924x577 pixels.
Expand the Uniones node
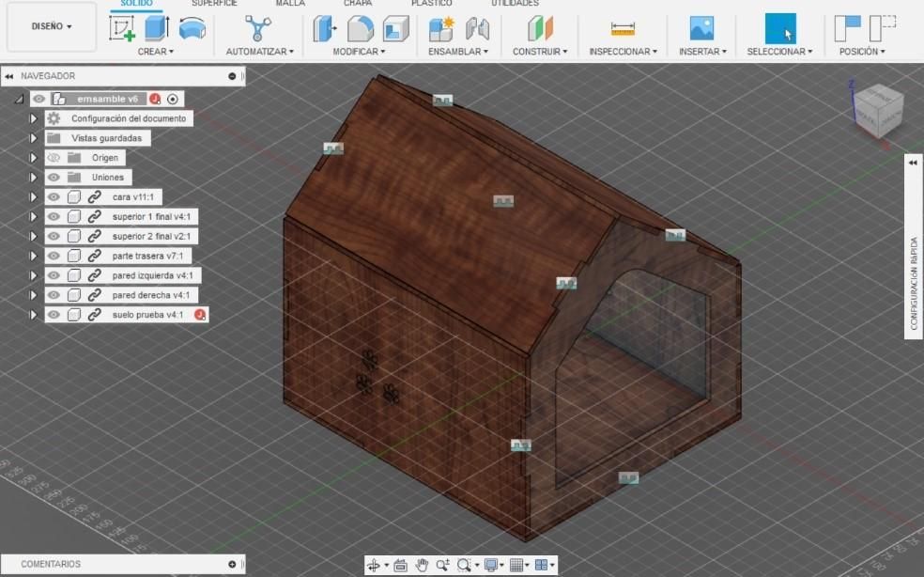click(x=33, y=178)
